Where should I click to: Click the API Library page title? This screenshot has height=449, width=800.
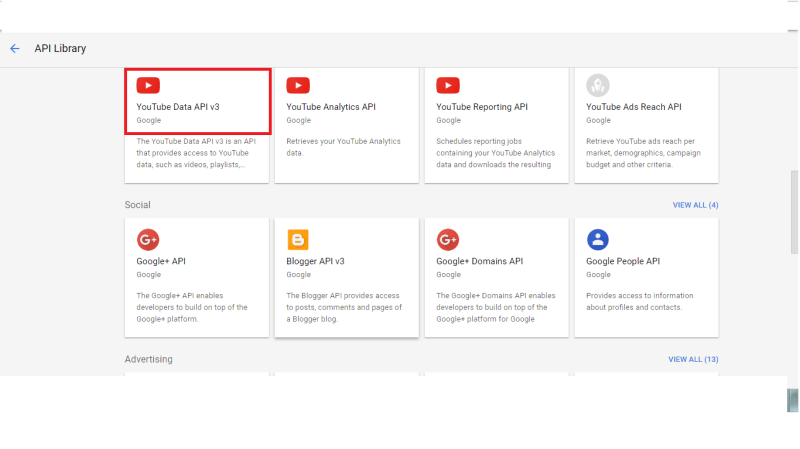click(x=60, y=48)
